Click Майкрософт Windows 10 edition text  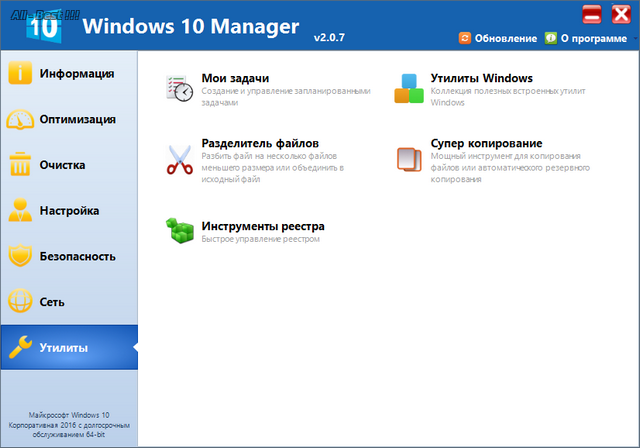pyautogui.click(x=69, y=425)
